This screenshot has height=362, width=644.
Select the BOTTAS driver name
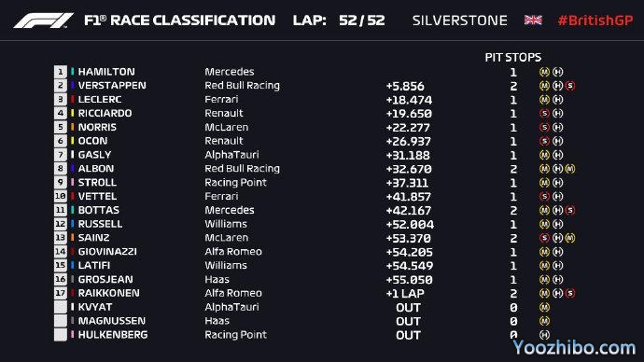(x=99, y=210)
